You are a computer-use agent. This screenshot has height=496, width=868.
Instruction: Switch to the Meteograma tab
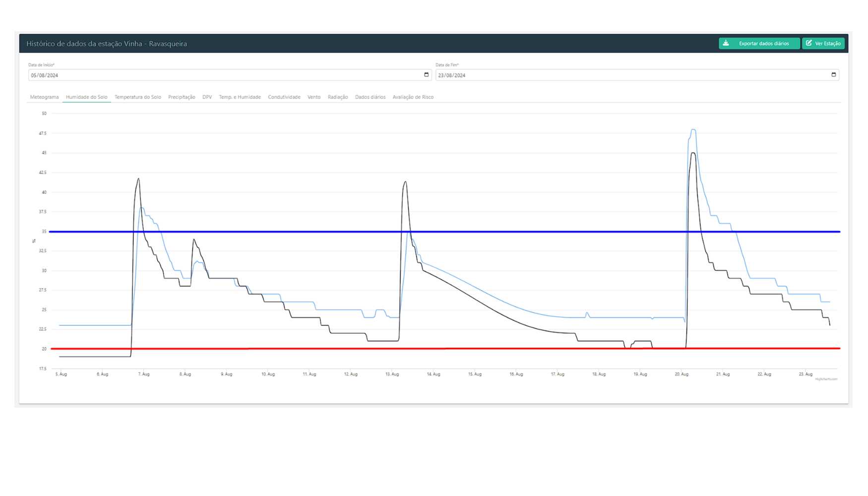click(x=44, y=97)
